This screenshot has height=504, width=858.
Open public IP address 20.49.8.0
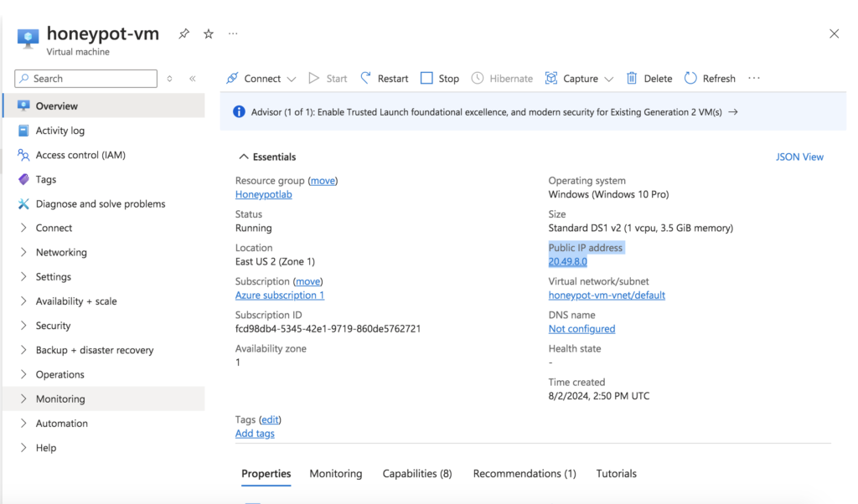tap(567, 262)
